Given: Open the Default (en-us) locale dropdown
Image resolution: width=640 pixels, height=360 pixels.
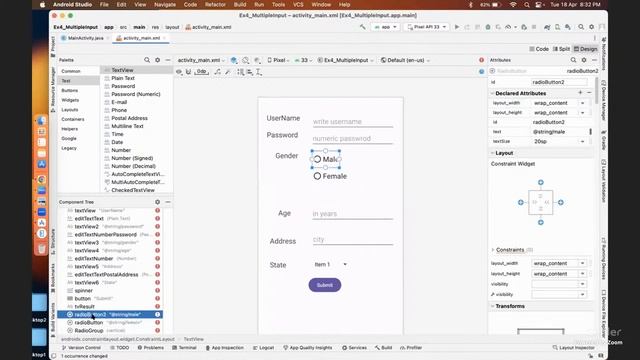Looking at the screenshot, I should (x=405, y=60).
